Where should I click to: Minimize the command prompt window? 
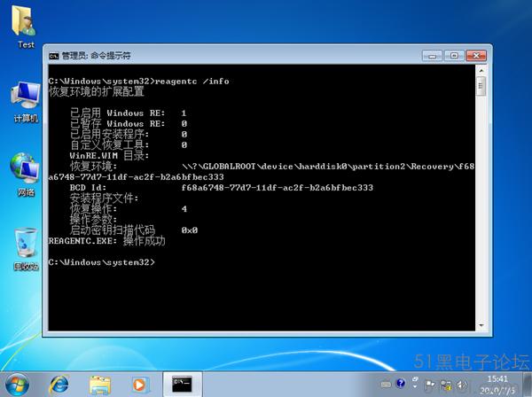point(433,56)
